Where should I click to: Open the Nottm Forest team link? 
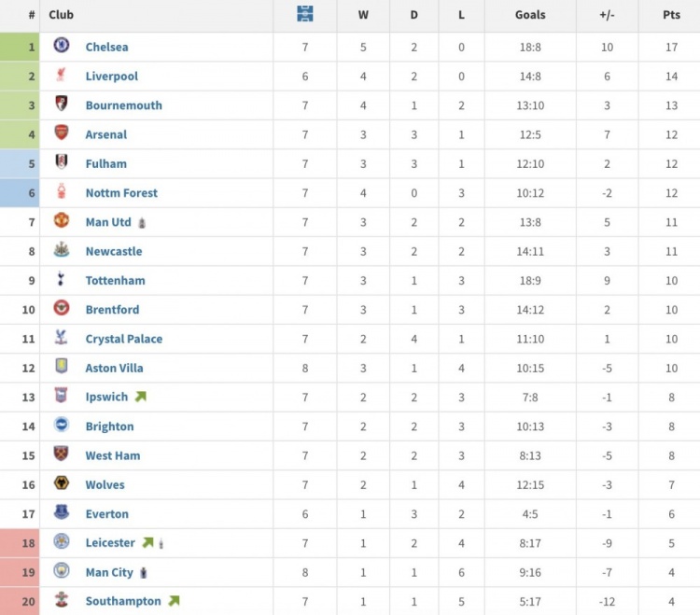121,193
